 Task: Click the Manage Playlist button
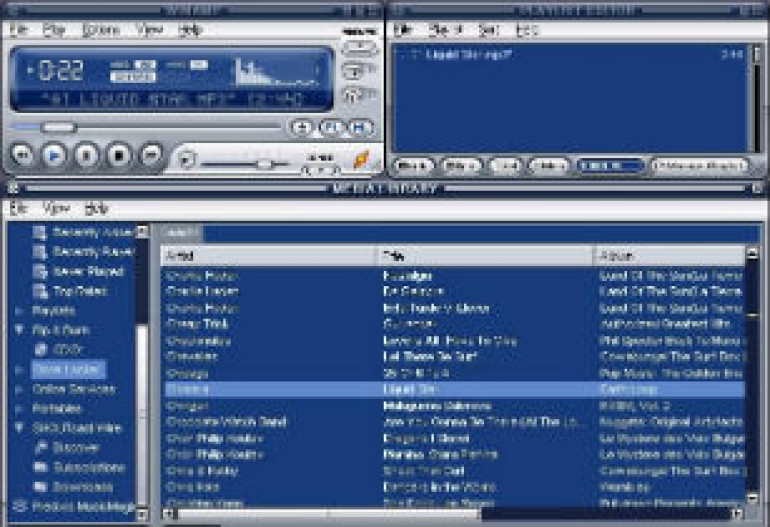(700, 166)
